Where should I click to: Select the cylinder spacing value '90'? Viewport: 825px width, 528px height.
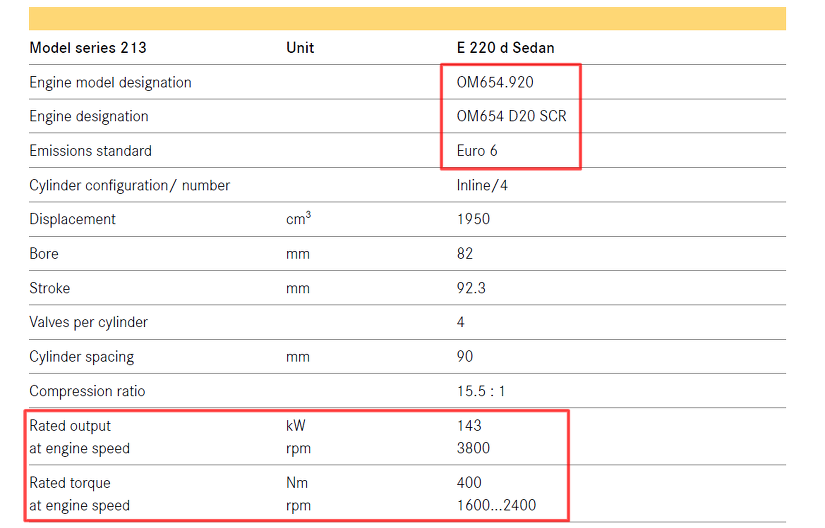tap(465, 357)
